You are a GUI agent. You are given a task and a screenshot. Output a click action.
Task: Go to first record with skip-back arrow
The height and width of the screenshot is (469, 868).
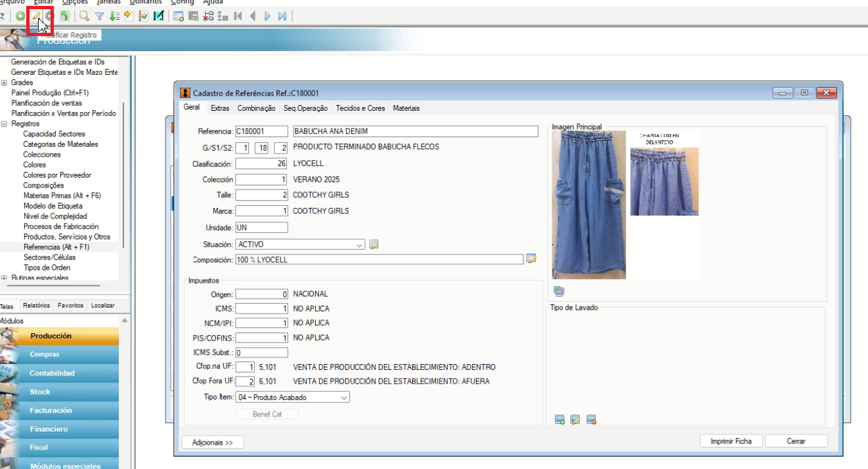tap(238, 16)
